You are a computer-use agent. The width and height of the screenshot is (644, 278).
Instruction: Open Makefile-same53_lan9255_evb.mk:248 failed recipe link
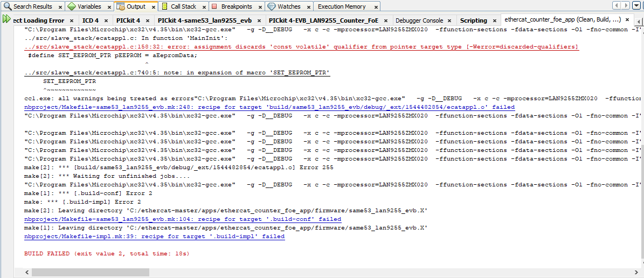pyautogui.click(x=269, y=107)
